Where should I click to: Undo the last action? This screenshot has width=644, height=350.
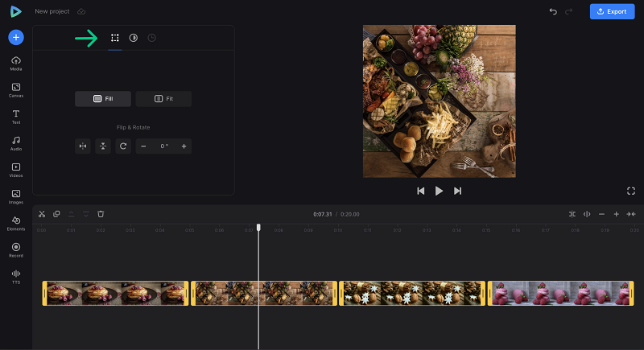(553, 11)
